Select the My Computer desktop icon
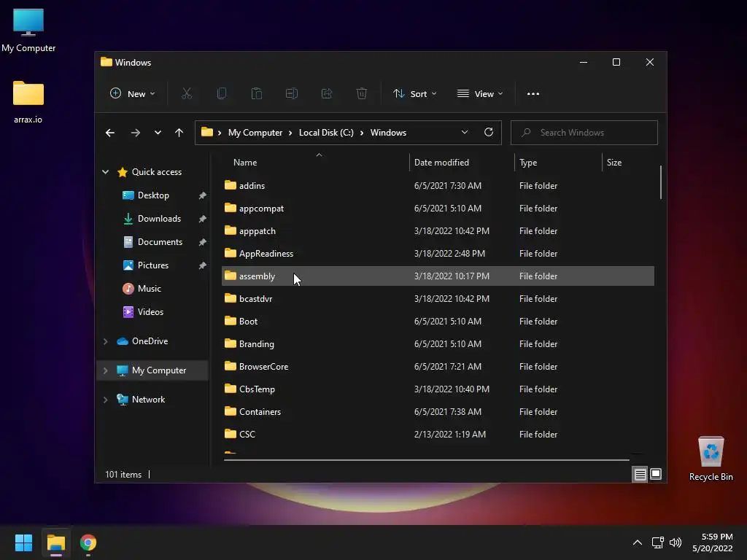The width and height of the screenshot is (747, 560). click(x=28, y=31)
